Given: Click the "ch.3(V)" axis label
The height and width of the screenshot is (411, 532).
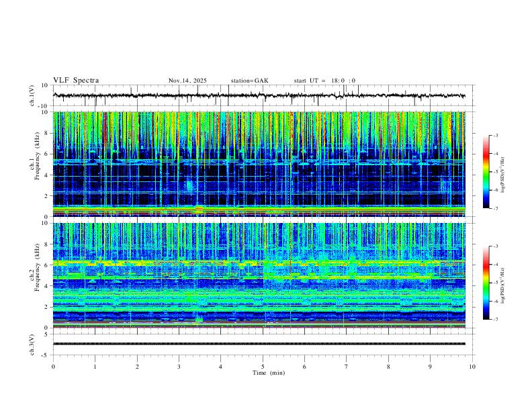Looking at the screenshot, I should 32,345.
